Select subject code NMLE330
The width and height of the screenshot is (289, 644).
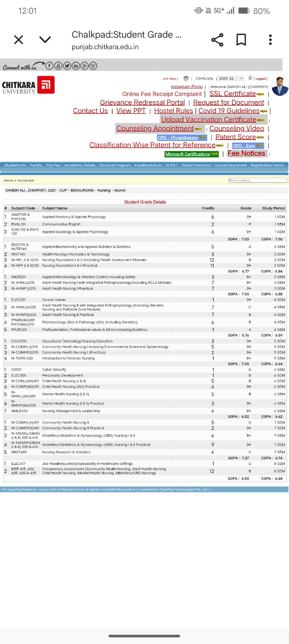pos(19,411)
